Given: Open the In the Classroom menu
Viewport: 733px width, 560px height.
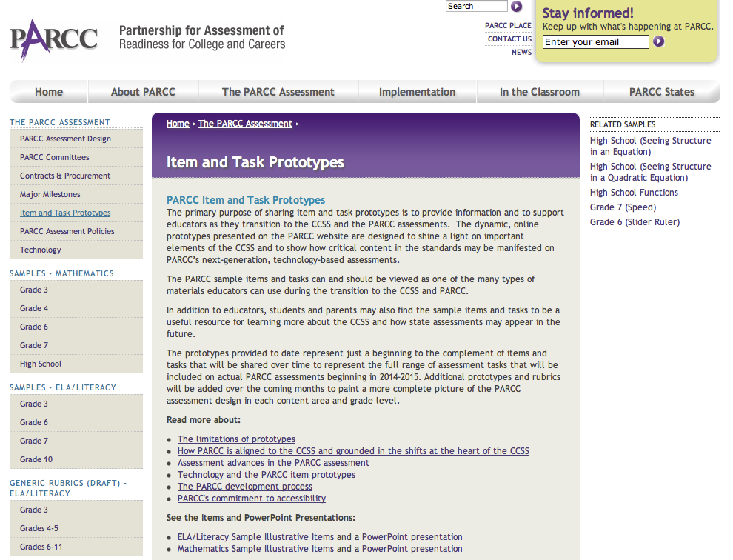Looking at the screenshot, I should click(540, 92).
